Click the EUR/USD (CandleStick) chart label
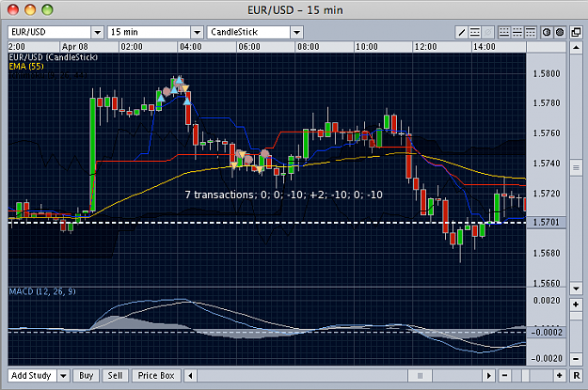 [x=53, y=57]
